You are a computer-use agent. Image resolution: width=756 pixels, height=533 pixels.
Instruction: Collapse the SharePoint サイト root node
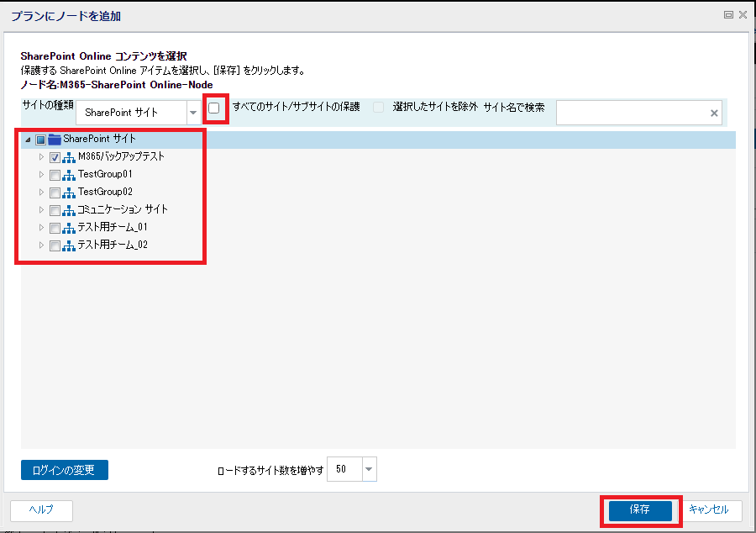pos(28,140)
